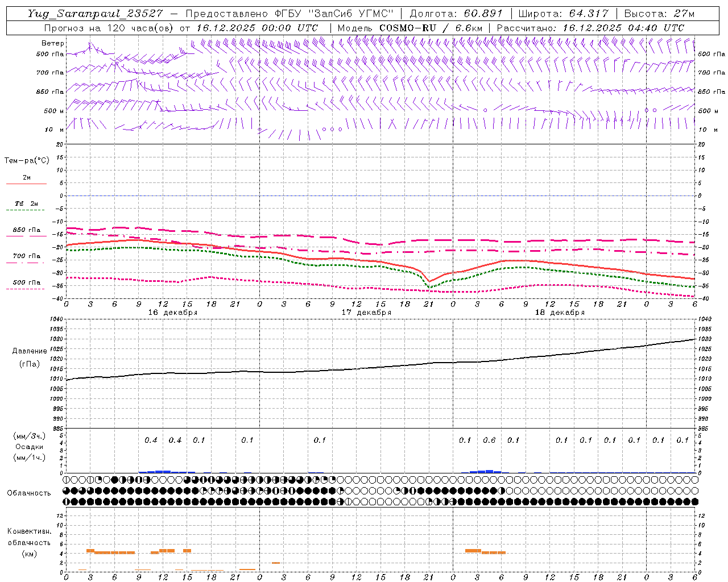Click the orange convective bar on 18 декабря
Screen dimensions: 728x582
(x=485, y=551)
